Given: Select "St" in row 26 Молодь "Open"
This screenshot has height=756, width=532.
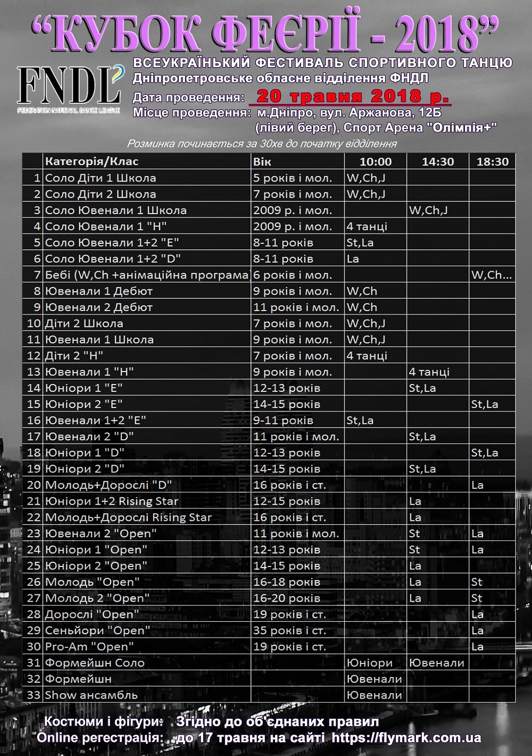Looking at the screenshot, I should click(477, 582).
